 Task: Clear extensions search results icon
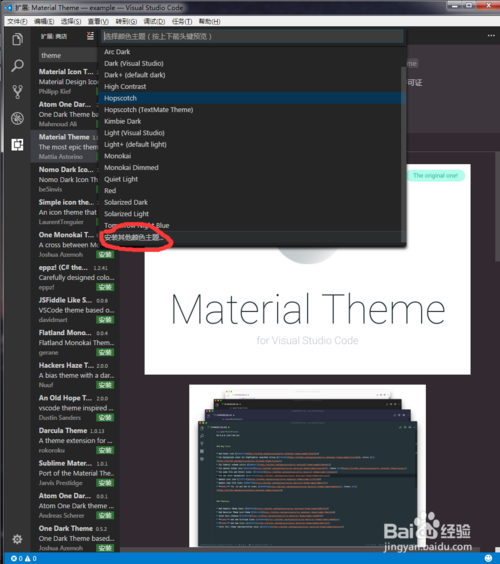pyautogui.click(x=90, y=36)
